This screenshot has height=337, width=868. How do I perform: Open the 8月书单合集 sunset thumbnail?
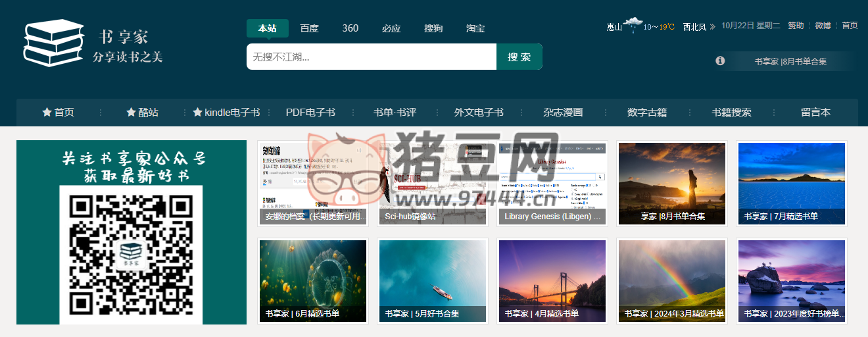click(x=672, y=184)
